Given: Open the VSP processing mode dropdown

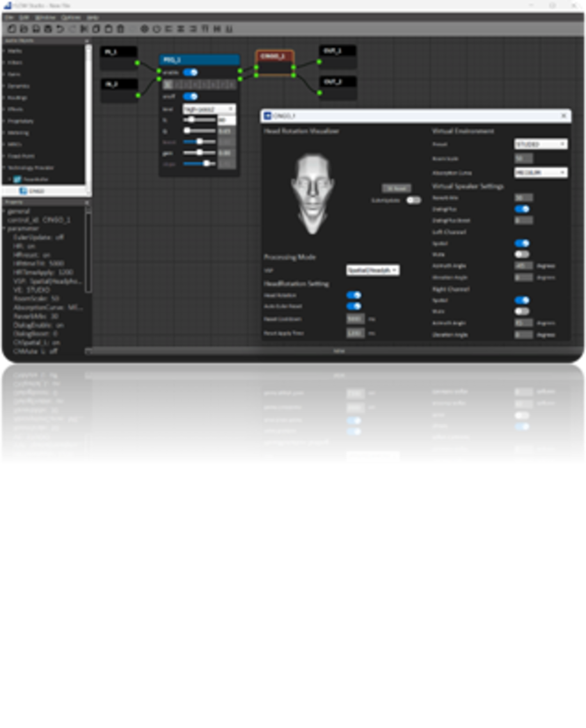Looking at the screenshot, I should tap(373, 271).
